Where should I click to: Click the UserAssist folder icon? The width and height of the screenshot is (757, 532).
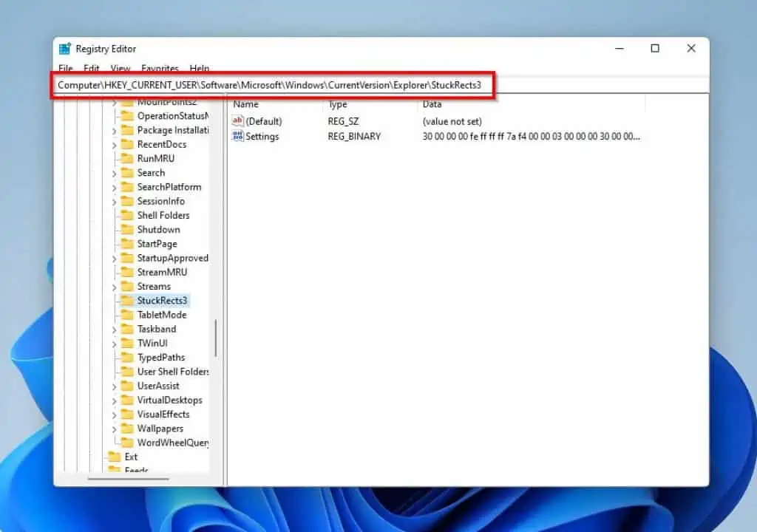(x=127, y=386)
